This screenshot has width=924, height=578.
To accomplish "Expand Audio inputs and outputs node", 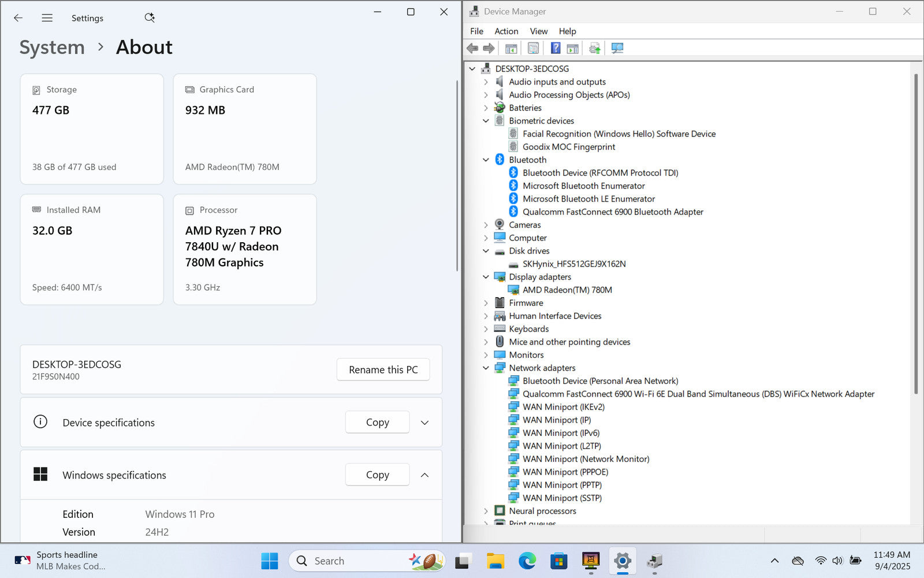I will tap(486, 82).
